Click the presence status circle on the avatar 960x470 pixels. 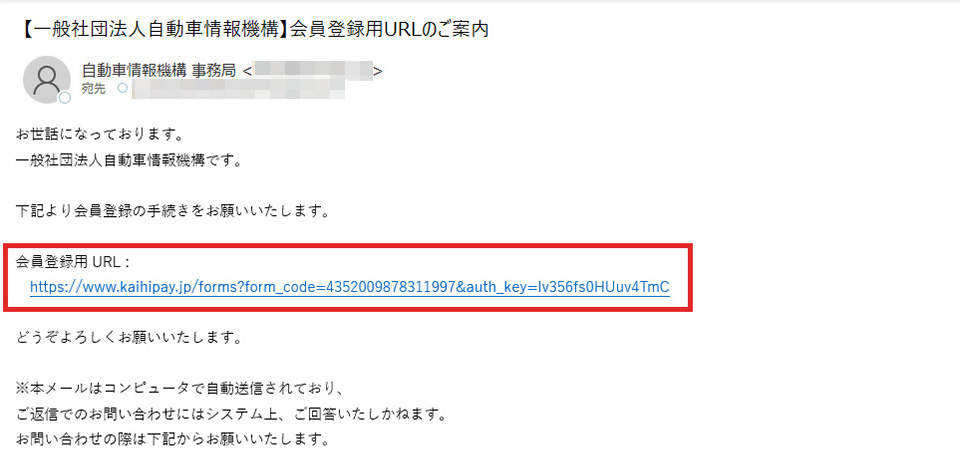click(x=64, y=97)
